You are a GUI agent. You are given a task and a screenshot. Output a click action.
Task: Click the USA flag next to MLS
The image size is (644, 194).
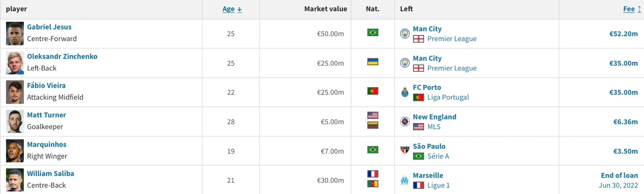419,127
